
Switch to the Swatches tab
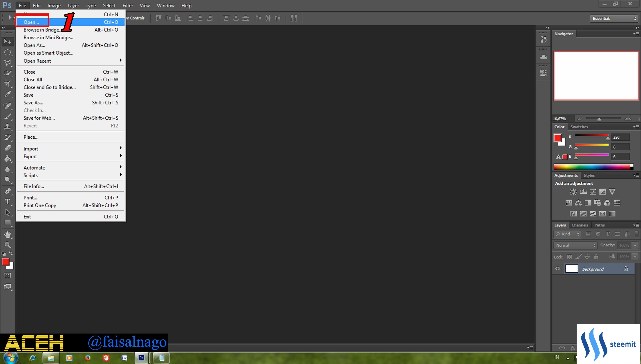coord(579,127)
